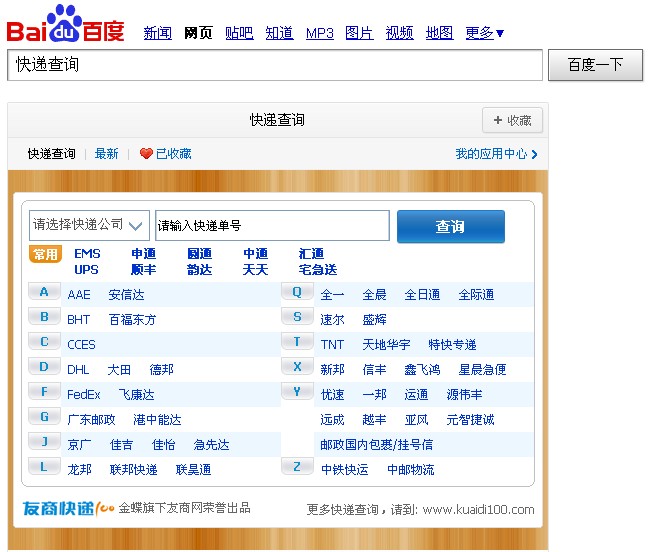Click the Baidu paw logo
649x552 pixels.
tap(65, 23)
